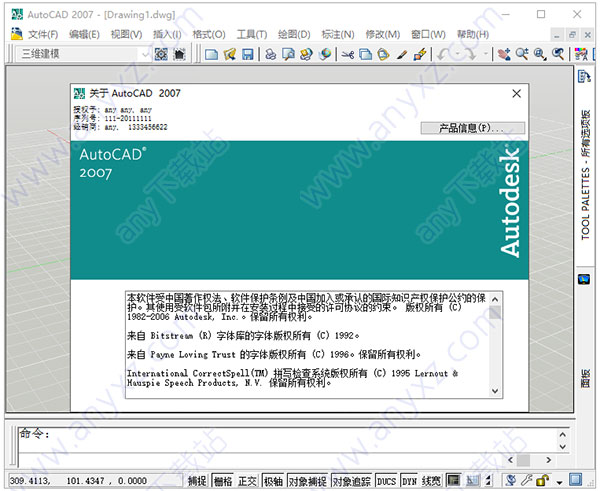Open the status bar menu arrow
Screen dimensions: 600x491
[x=559, y=482]
